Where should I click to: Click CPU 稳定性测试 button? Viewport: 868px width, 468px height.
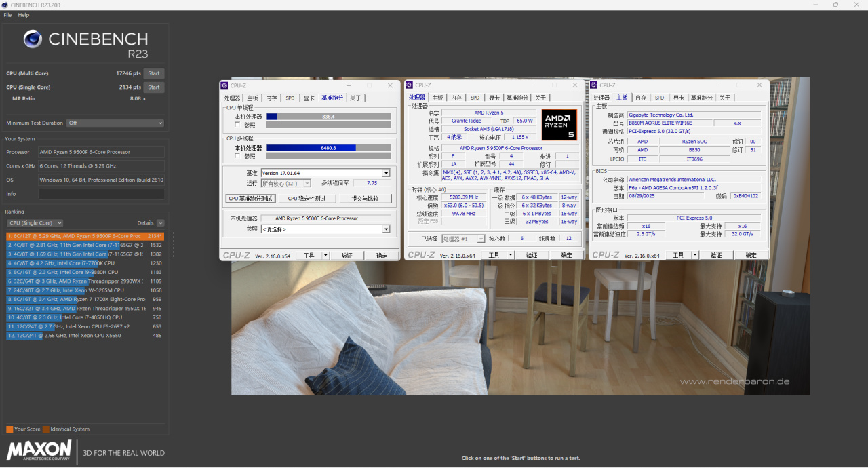pos(307,199)
